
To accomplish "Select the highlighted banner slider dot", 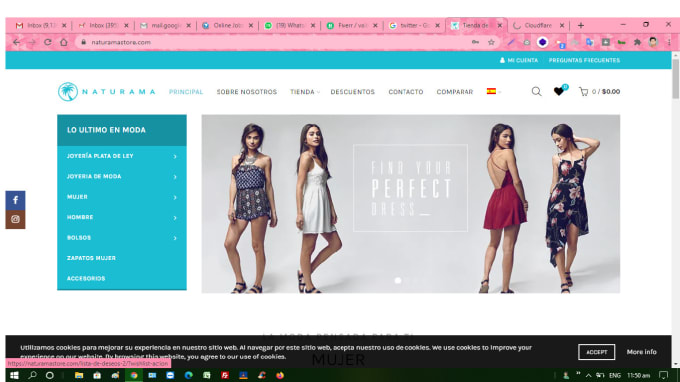I will point(398,281).
